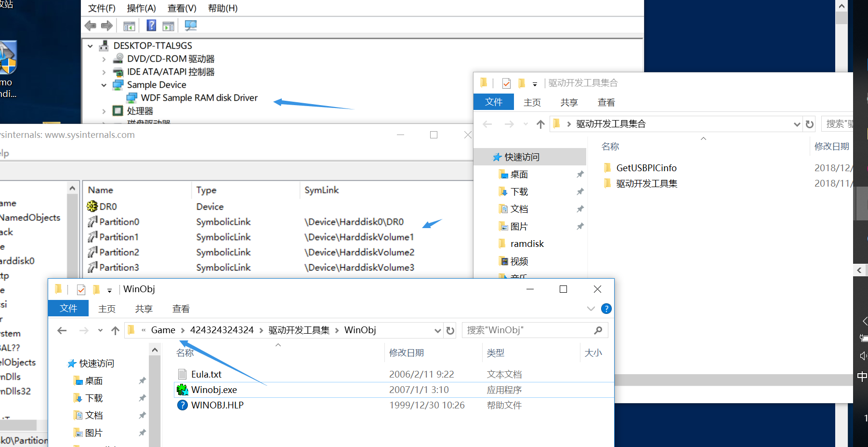The image size is (868, 447).
Task: Open 帮助(H) menu in Device Manager
Action: [223, 8]
